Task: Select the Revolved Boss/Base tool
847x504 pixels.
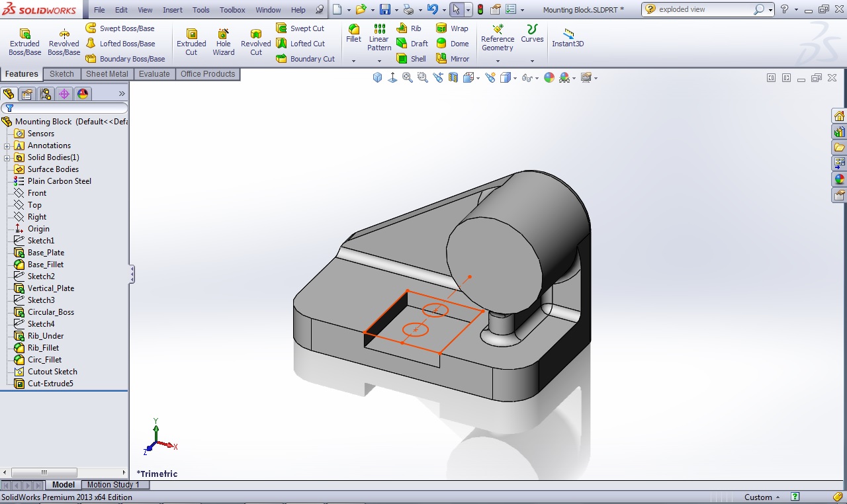Action: click(64, 42)
